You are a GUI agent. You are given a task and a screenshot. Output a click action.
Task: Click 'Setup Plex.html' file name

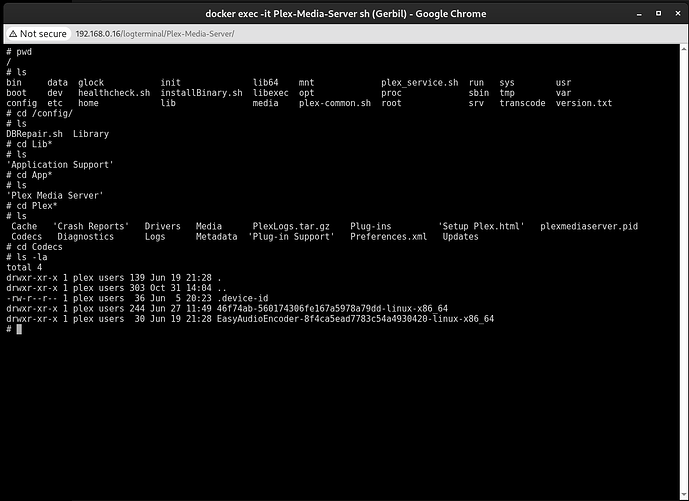481,226
